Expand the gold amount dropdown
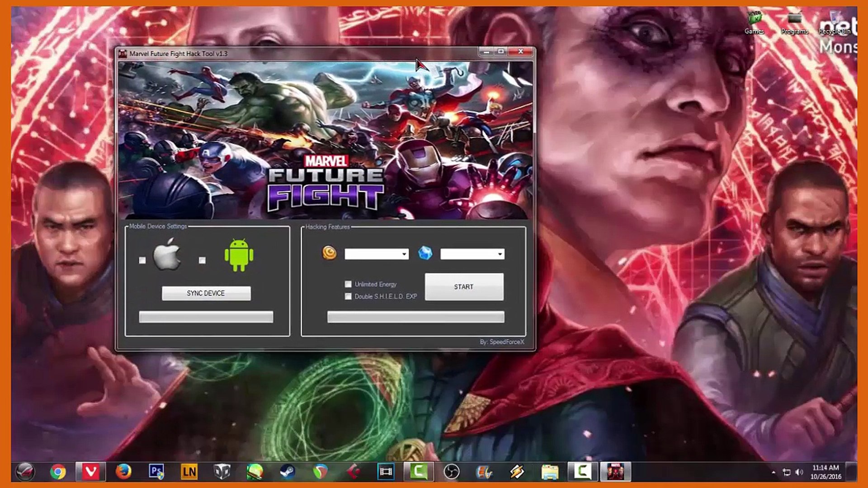Image resolution: width=868 pixels, height=488 pixels. [404, 254]
